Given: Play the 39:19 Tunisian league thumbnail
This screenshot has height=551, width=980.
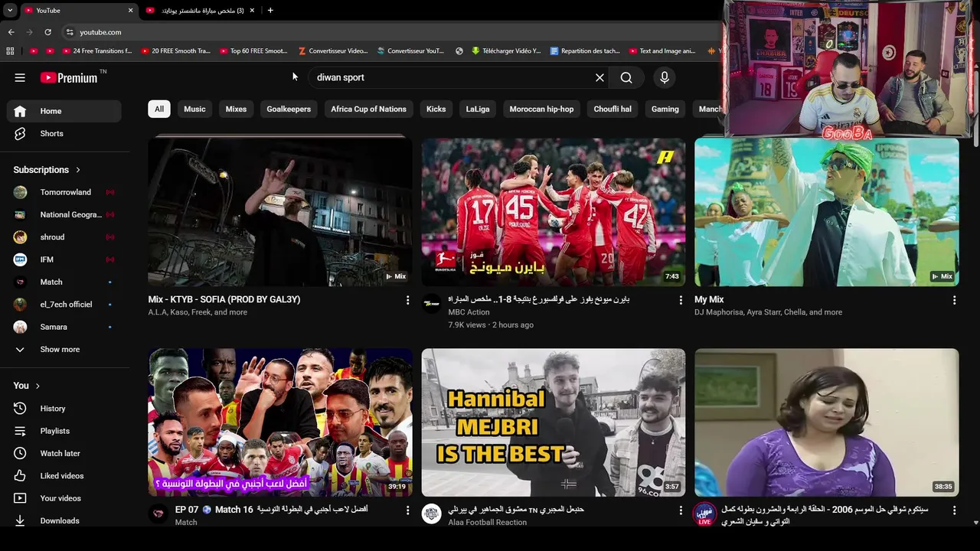Looking at the screenshot, I should [x=280, y=422].
